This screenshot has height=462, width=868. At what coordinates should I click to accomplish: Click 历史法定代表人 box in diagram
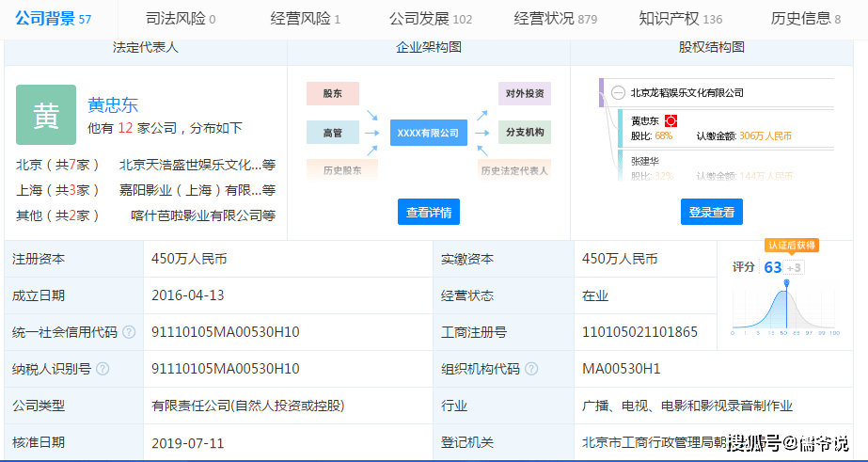click(514, 170)
